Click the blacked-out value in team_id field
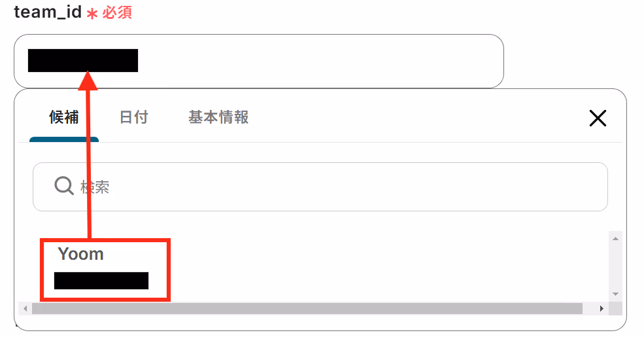 [83, 60]
